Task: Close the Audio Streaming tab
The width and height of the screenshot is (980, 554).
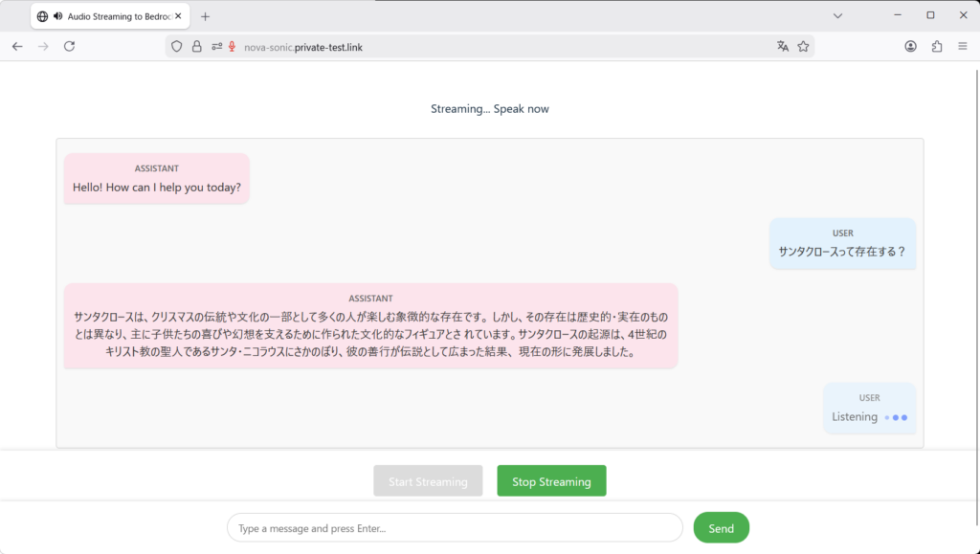Action: click(x=178, y=16)
